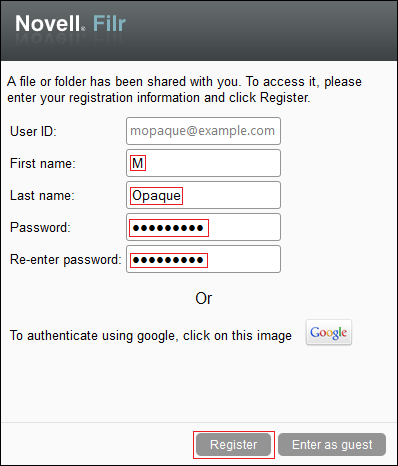The width and height of the screenshot is (398, 466).
Task: Select the Last name input box
Action: pos(203,195)
